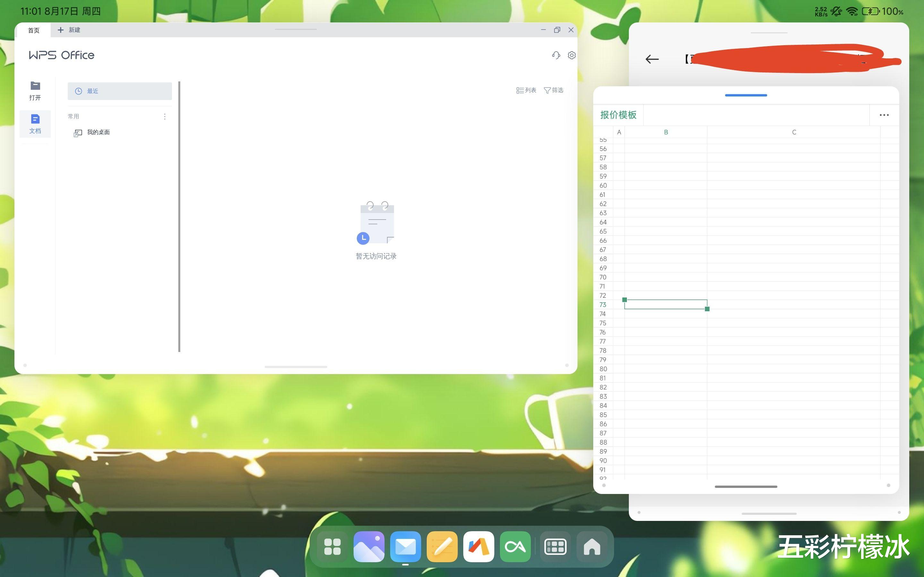Tap the back arrow in right panel
Image resolution: width=924 pixels, height=577 pixels.
(x=652, y=59)
